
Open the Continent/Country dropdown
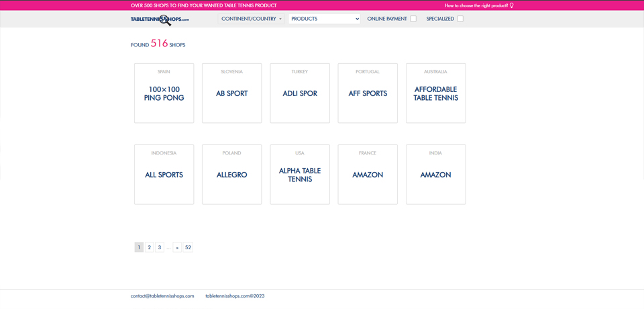[252, 19]
